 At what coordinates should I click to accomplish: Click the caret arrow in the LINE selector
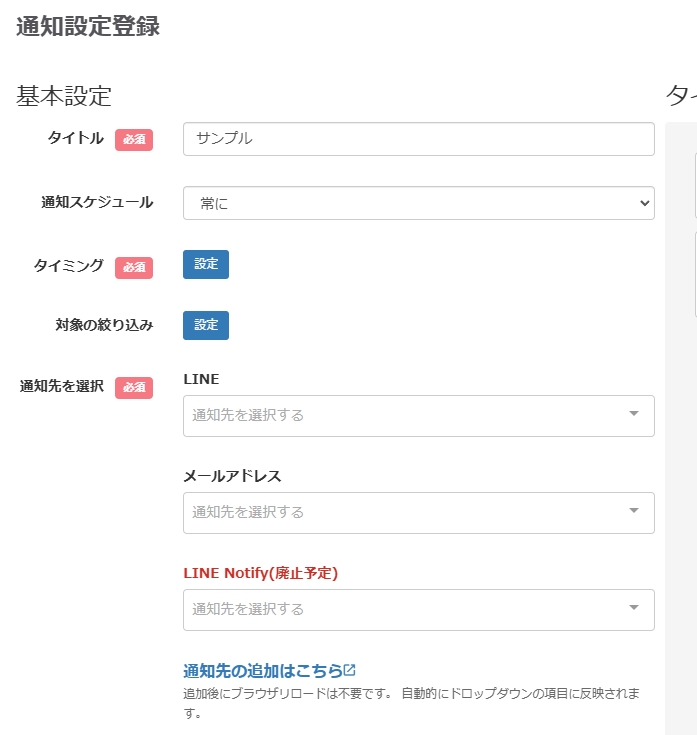pyautogui.click(x=633, y=414)
